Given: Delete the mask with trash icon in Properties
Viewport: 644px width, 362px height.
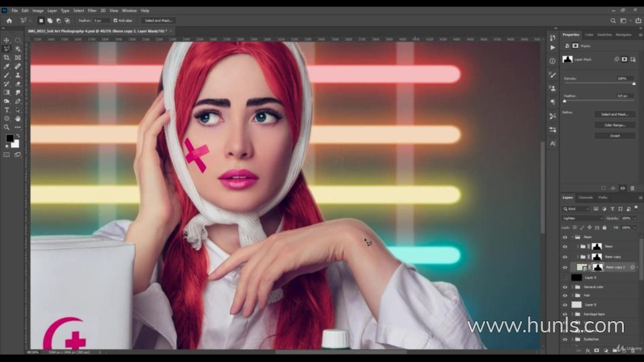Looking at the screenshot, I should (633, 188).
